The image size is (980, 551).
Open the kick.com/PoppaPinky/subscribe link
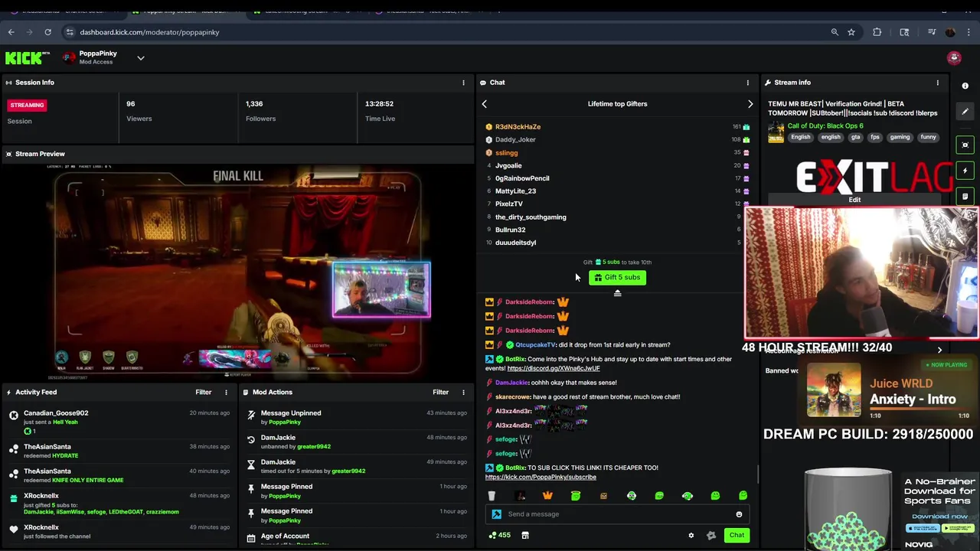click(541, 478)
